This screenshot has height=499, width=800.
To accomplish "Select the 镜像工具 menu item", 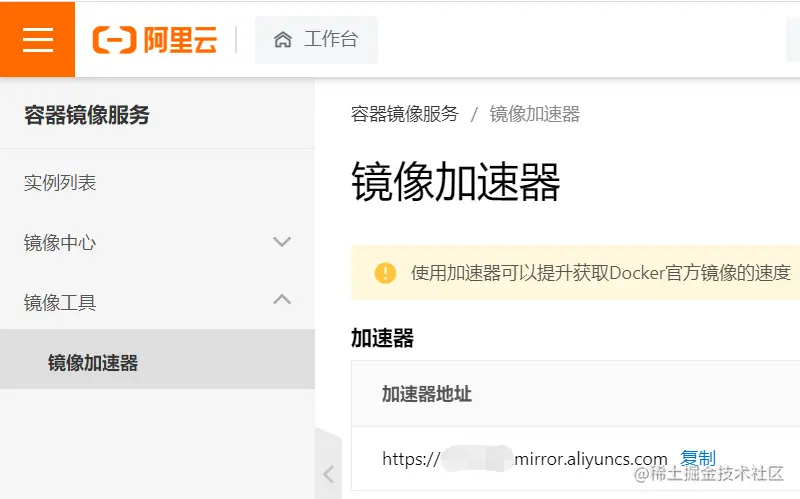I will 157,303.
